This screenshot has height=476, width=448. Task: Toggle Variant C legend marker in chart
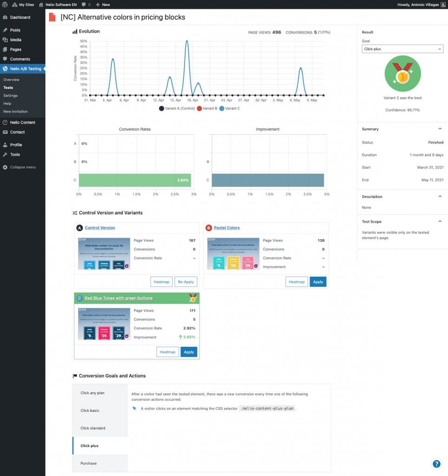pyautogui.click(x=222, y=108)
